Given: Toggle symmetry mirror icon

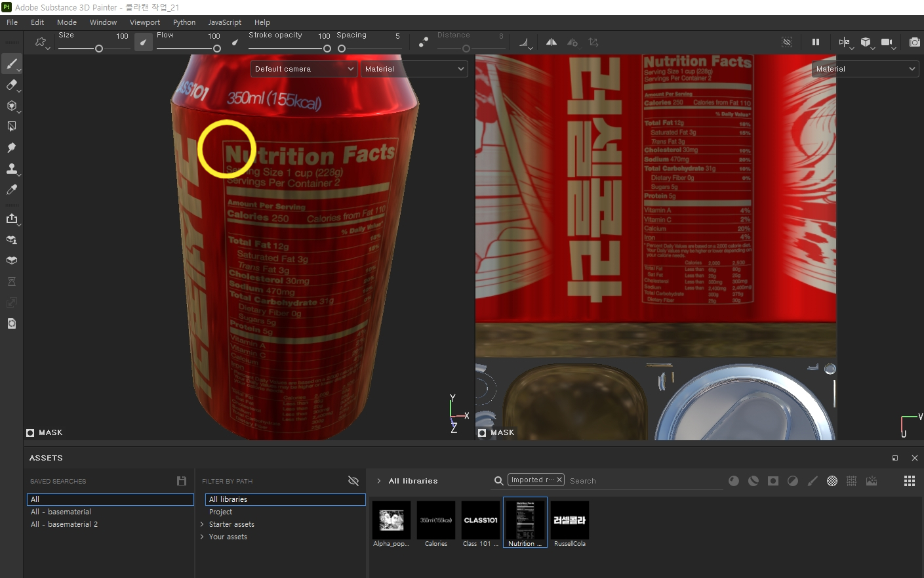Looking at the screenshot, I should [552, 42].
